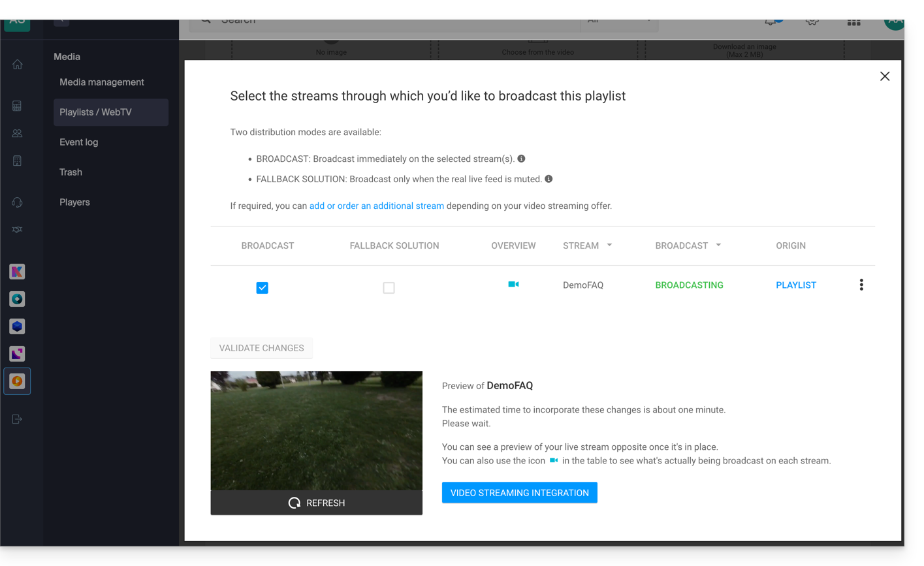Click the info icon beside FALLBACK SOLUTION description
The width and height of the screenshot is (924, 566).
point(549,179)
